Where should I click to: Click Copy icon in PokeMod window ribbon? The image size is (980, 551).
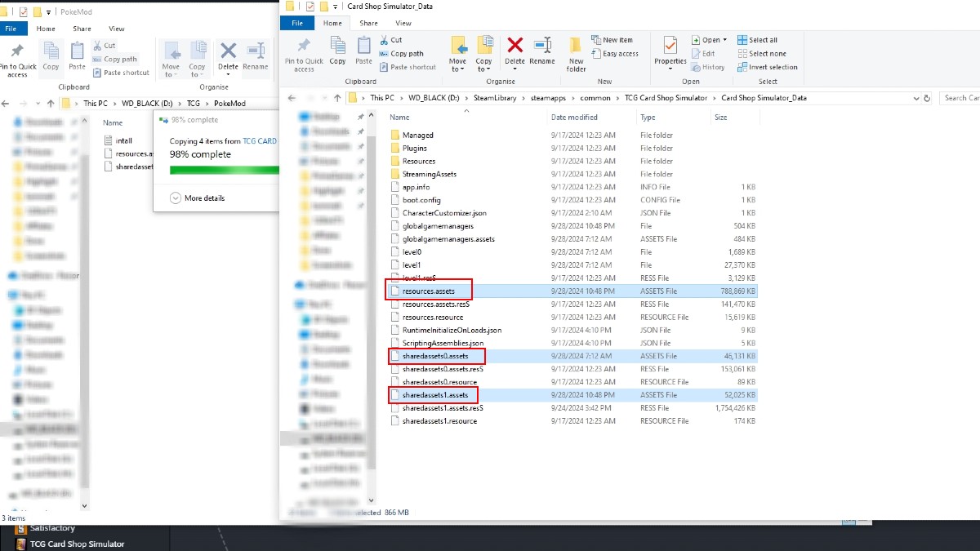(51, 56)
